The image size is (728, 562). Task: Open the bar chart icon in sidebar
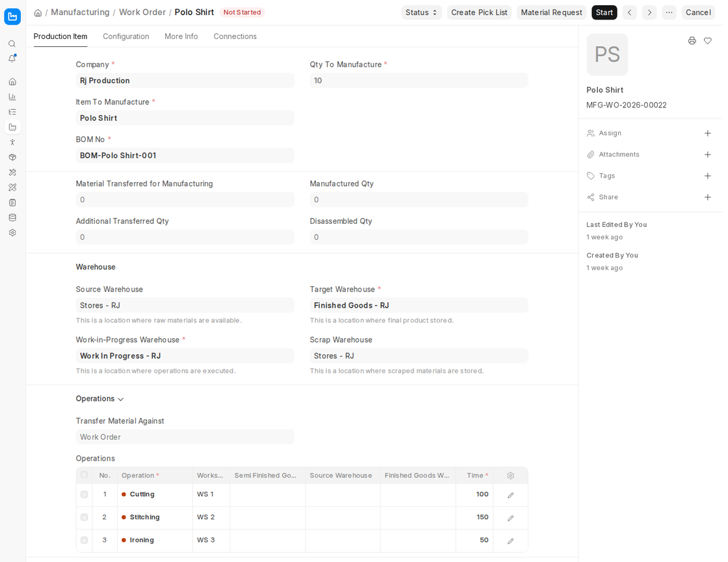(12, 97)
